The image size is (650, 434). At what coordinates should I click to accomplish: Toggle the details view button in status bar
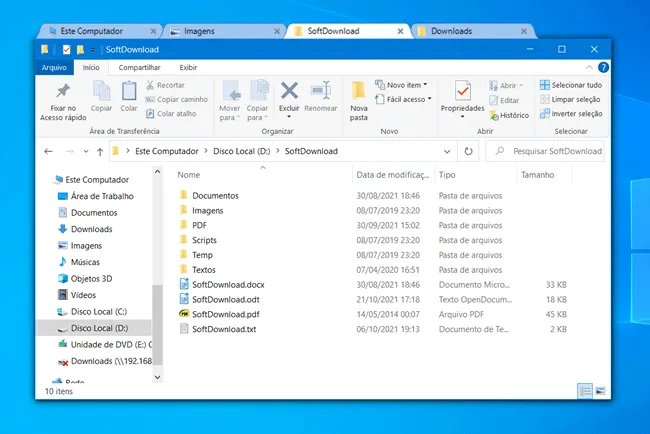585,391
